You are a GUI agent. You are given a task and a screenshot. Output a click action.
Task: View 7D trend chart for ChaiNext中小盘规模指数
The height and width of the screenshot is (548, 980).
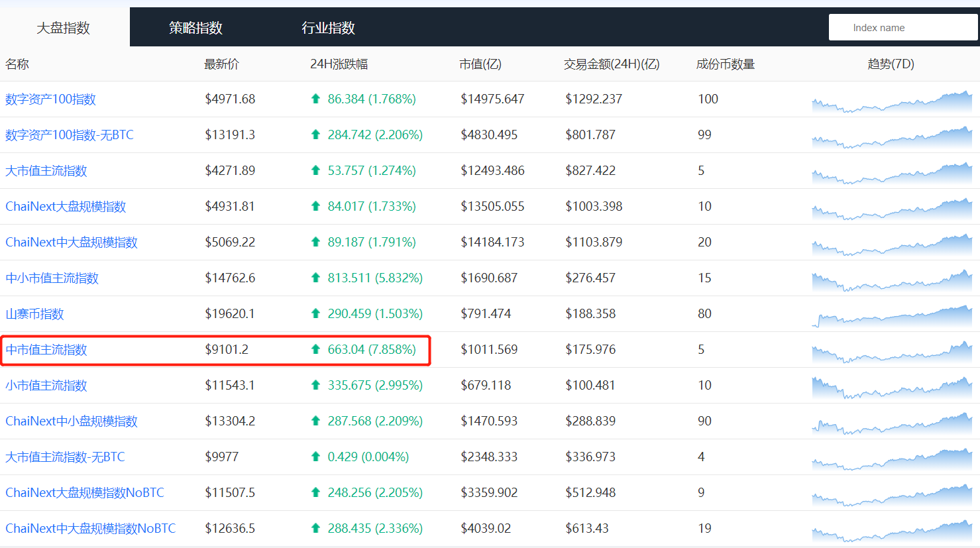click(892, 423)
